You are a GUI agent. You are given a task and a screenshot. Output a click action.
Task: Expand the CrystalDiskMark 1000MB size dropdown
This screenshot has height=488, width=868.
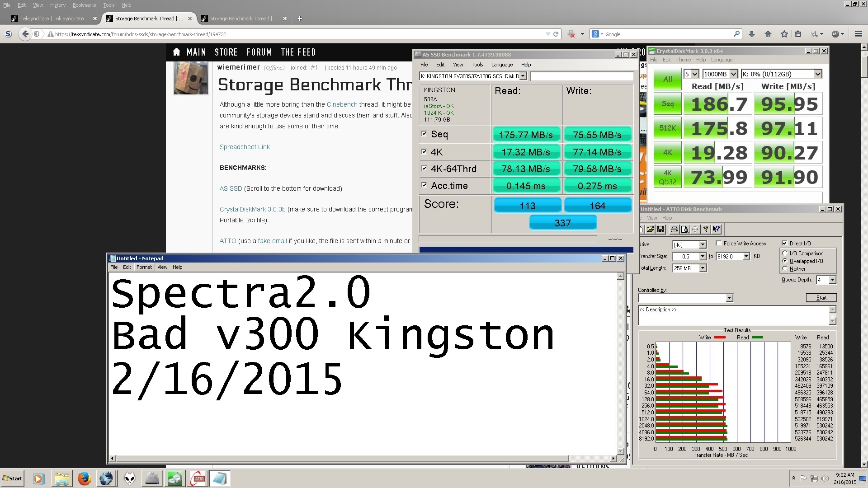[x=733, y=74]
